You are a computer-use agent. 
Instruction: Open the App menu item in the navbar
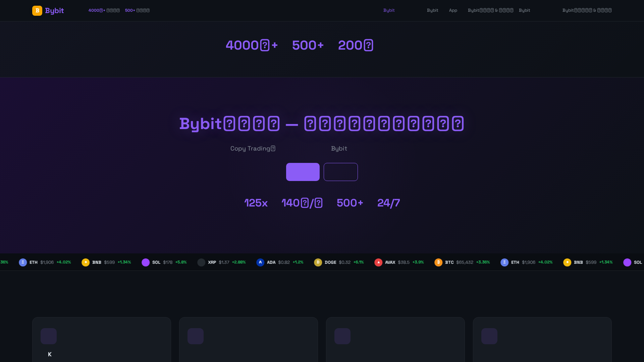pyautogui.click(x=453, y=10)
